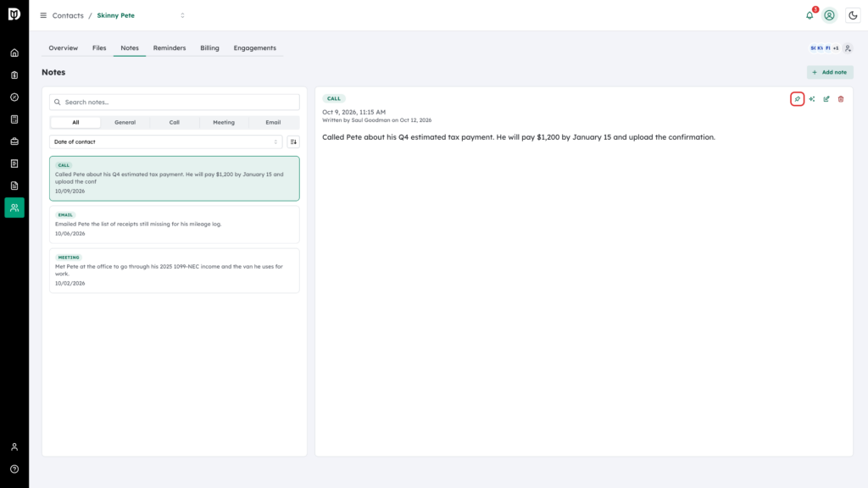This screenshot has width=868, height=488.
Task: Open the person profile icon near sidebar bottom
Action: [x=14, y=447]
